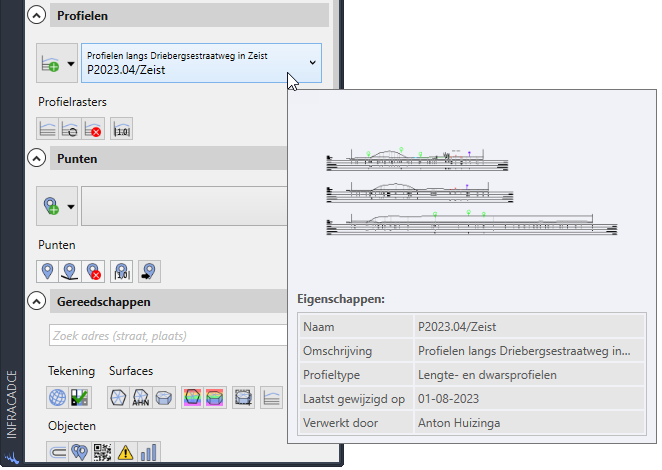Click the QR code icon under Objecten
662x470 pixels.
103,453
